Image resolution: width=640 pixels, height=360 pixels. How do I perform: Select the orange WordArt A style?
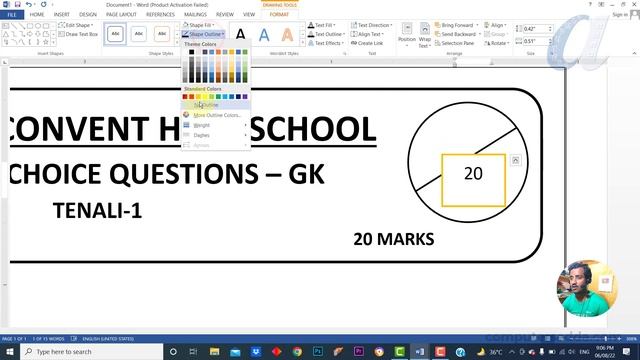[287, 34]
